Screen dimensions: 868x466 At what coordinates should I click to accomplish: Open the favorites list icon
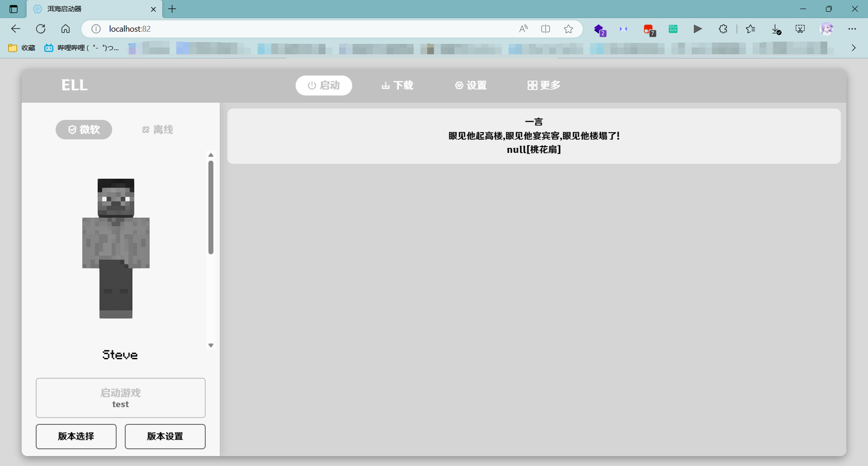(751, 29)
